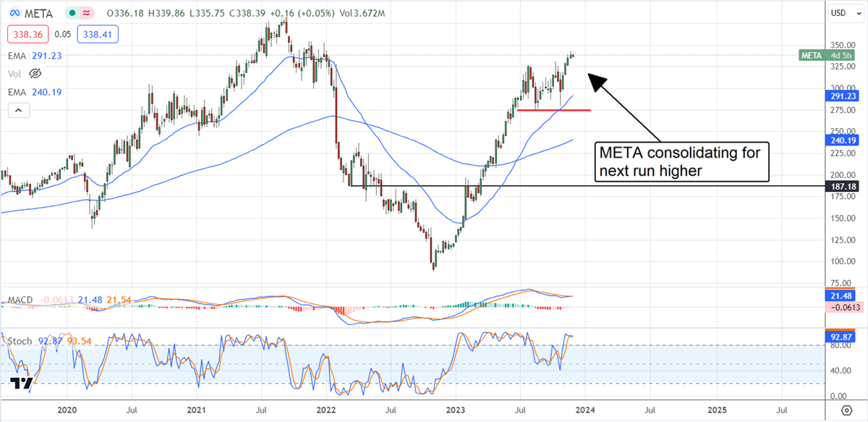Screen dimensions: 868x422
Task: Click the TradingView logo icon
Action: coord(22,384)
